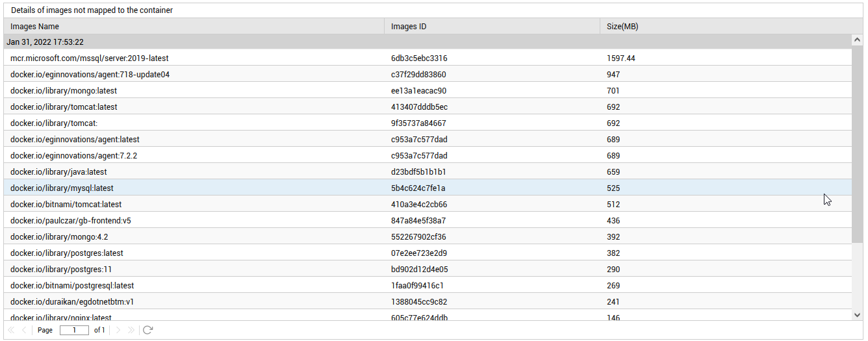Screen dimensions: 868x341
Task: Go to first page using double-left arrow
Action: pyautogui.click(x=11, y=330)
